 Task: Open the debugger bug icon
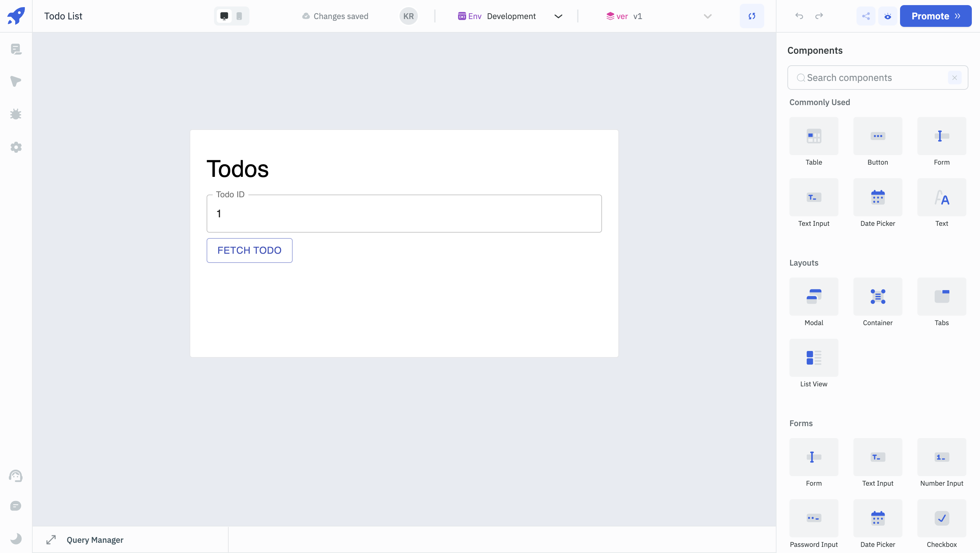pos(16,114)
